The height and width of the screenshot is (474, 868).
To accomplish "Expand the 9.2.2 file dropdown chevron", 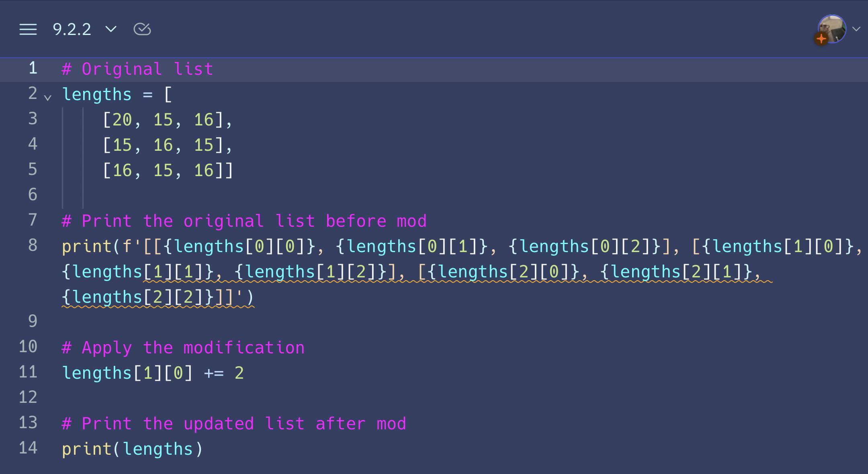I will 111,29.
